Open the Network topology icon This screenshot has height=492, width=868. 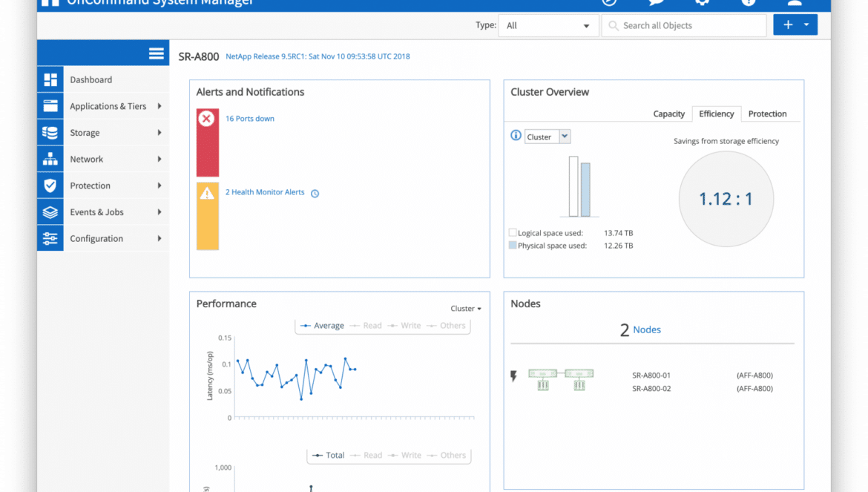[x=50, y=160]
